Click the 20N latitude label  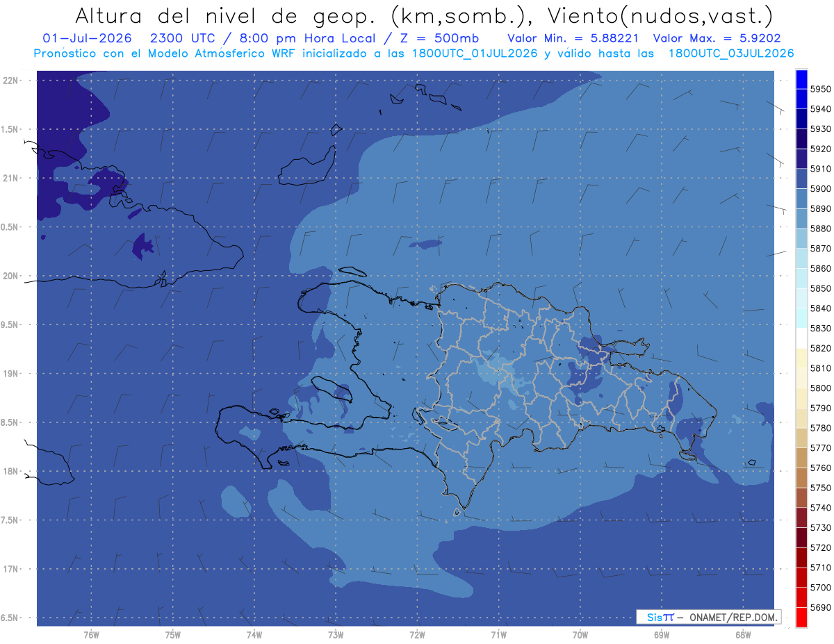11,276
